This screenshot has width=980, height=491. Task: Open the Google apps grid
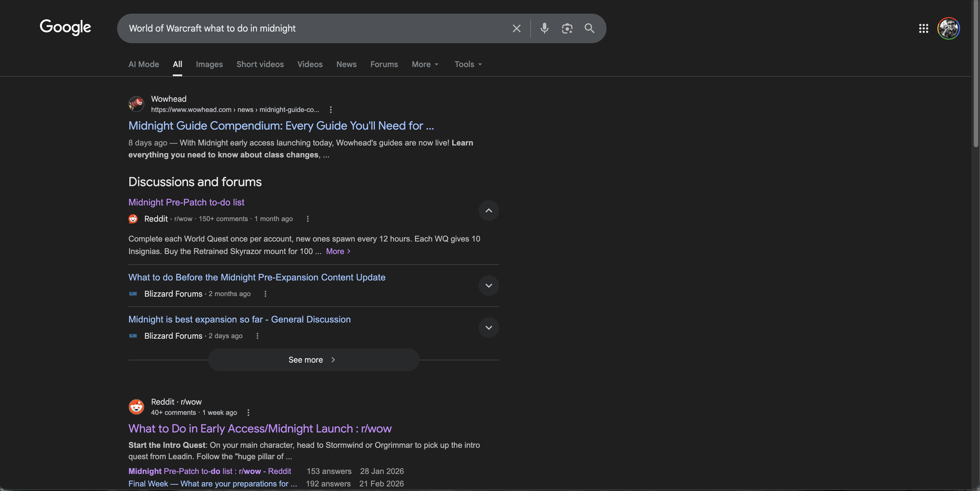(x=924, y=28)
